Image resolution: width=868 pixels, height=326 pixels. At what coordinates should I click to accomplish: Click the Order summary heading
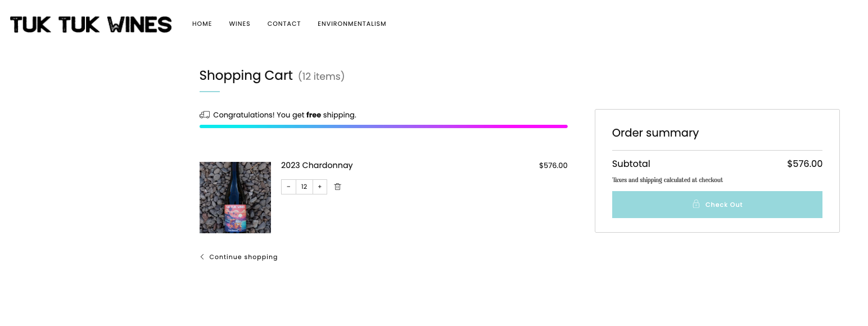pos(655,133)
